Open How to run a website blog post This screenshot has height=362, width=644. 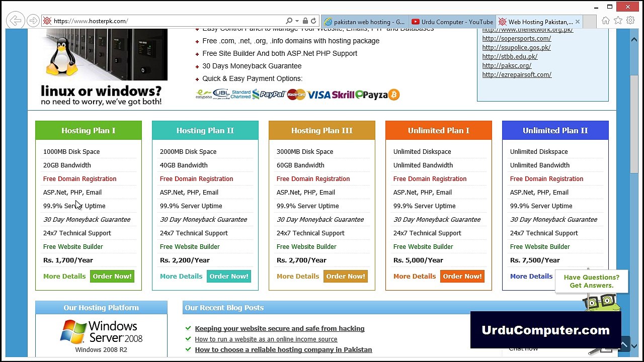266,339
